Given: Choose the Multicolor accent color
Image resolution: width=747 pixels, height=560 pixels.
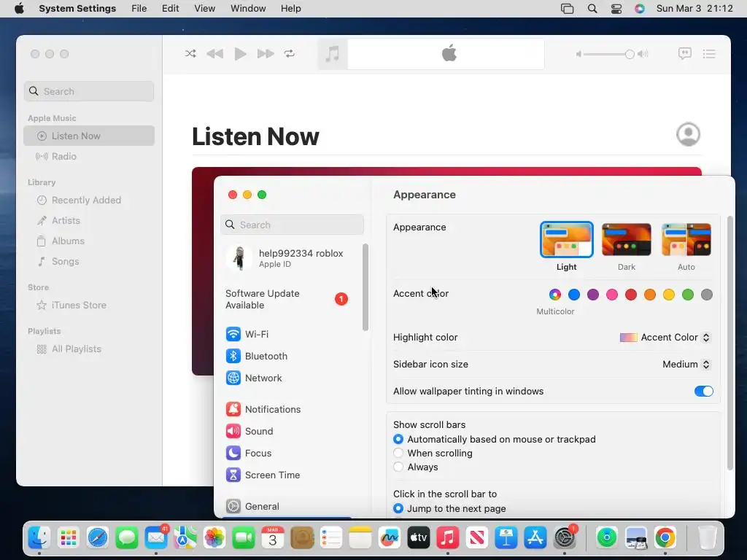Looking at the screenshot, I should pos(555,295).
